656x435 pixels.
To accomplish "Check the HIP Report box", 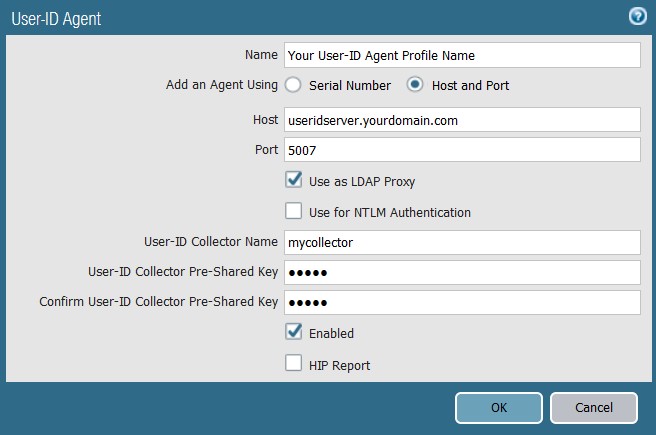I will pos(294,364).
